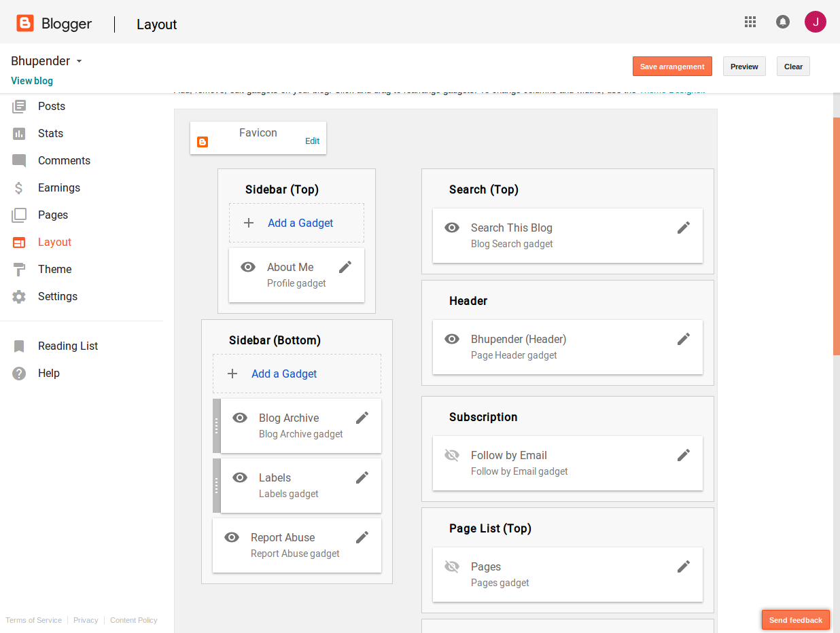Edit the Search This Blog gadget pencil
This screenshot has height=633, width=840.
(684, 228)
